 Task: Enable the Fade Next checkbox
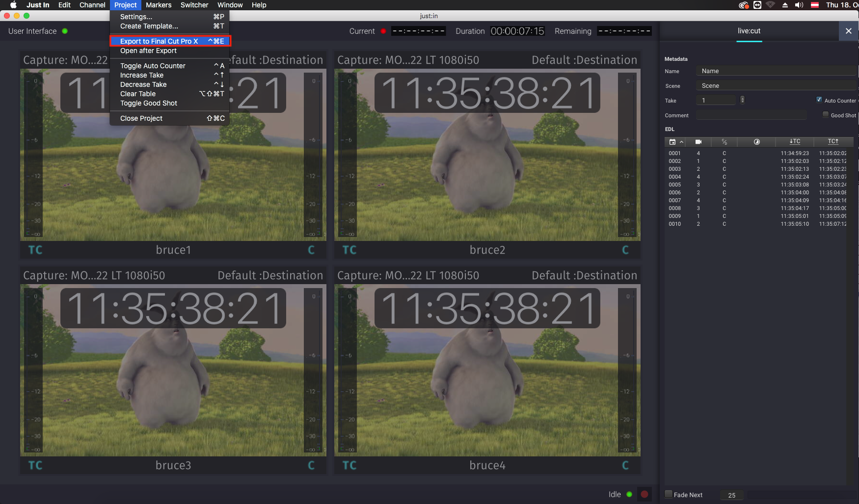coord(669,494)
